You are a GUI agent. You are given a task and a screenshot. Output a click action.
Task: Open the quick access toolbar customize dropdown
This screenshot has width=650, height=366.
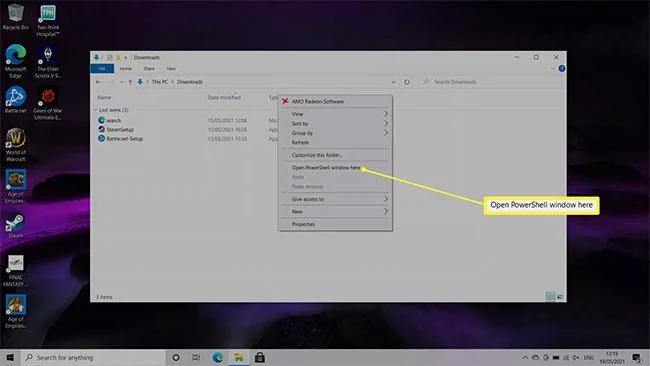(126, 58)
